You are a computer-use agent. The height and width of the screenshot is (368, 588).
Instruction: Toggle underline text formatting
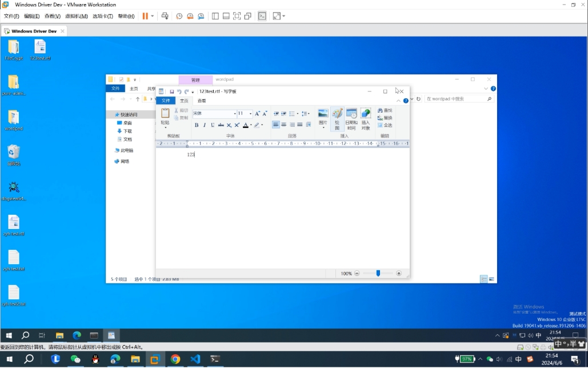point(213,125)
